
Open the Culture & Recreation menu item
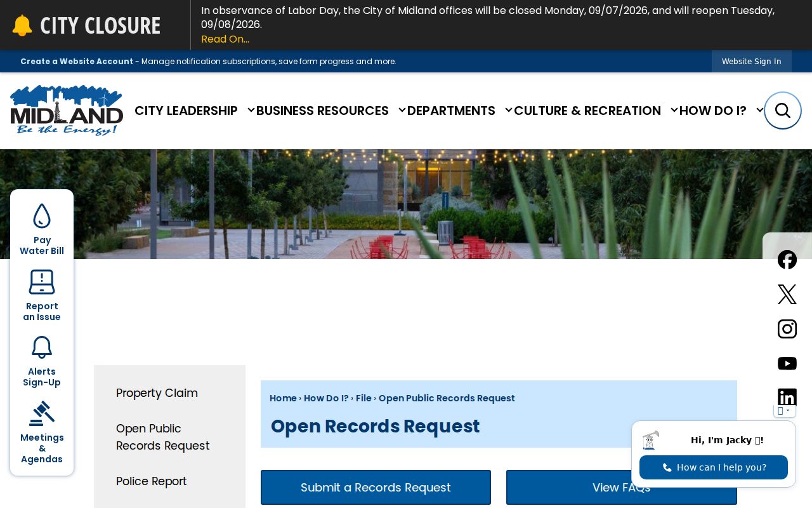pyautogui.click(x=587, y=110)
